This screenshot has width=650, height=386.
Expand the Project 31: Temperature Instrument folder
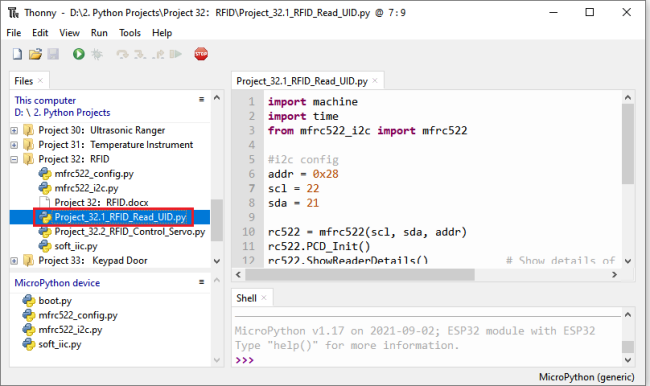click(14, 145)
